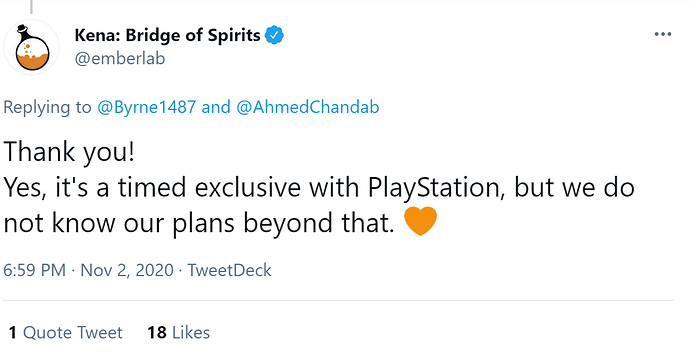Click the bold number 1 quote count
Image resolution: width=690 pixels, height=361 pixels.
pyautogui.click(x=13, y=332)
